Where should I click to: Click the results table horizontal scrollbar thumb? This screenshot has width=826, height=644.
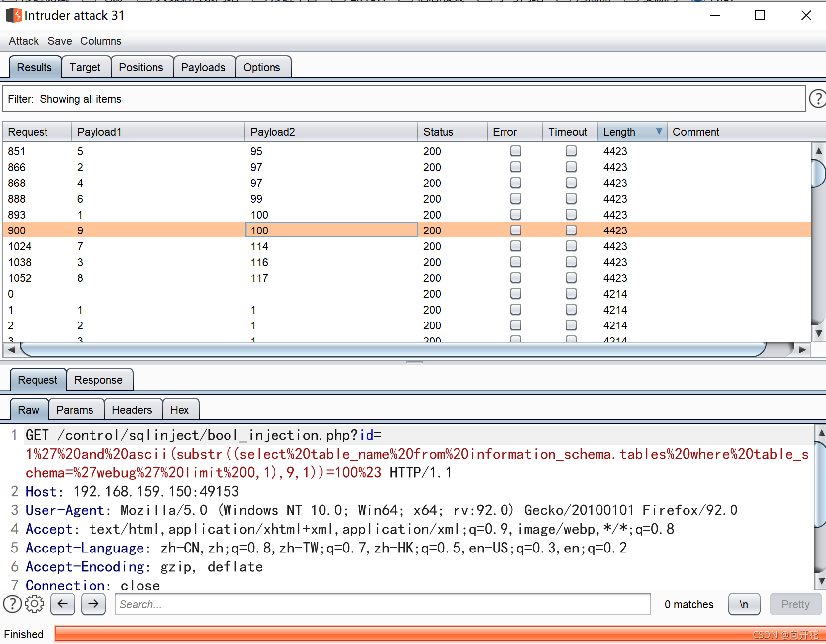393,350
